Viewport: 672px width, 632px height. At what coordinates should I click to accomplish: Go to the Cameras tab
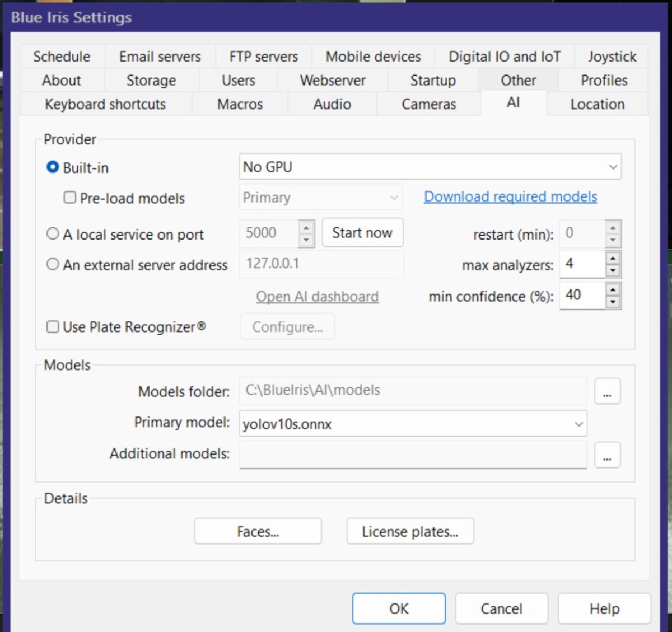[x=429, y=104]
